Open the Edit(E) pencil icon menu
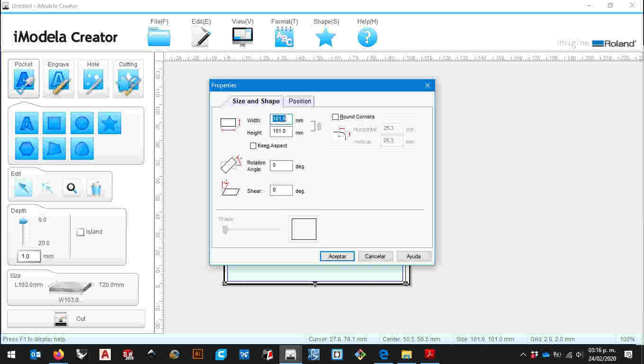Image resolution: width=644 pixels, height=364 pixels. [x=201, y=37]
